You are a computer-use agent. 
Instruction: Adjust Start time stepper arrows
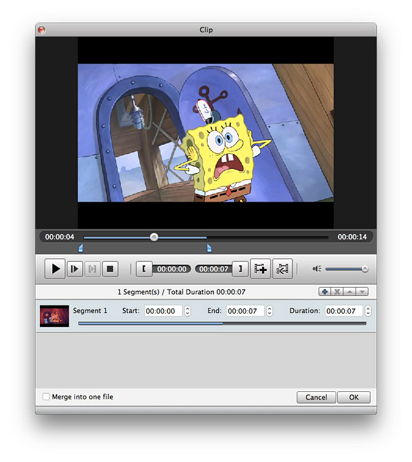187,311
